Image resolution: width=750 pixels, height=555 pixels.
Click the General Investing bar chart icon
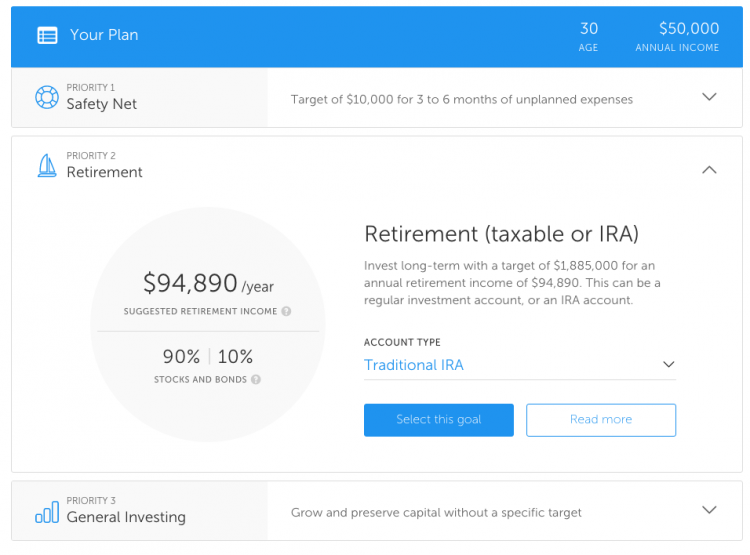[x=47, y=512]
